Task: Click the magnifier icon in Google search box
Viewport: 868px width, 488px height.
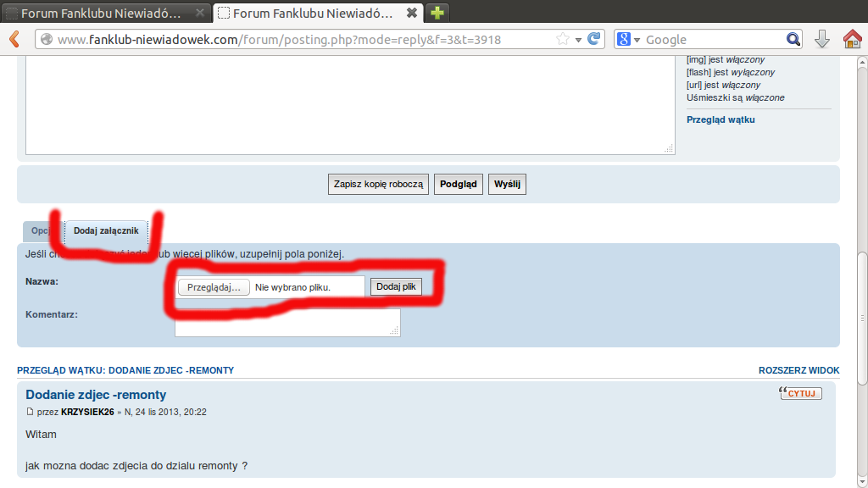Action: [x=793, y=39]
